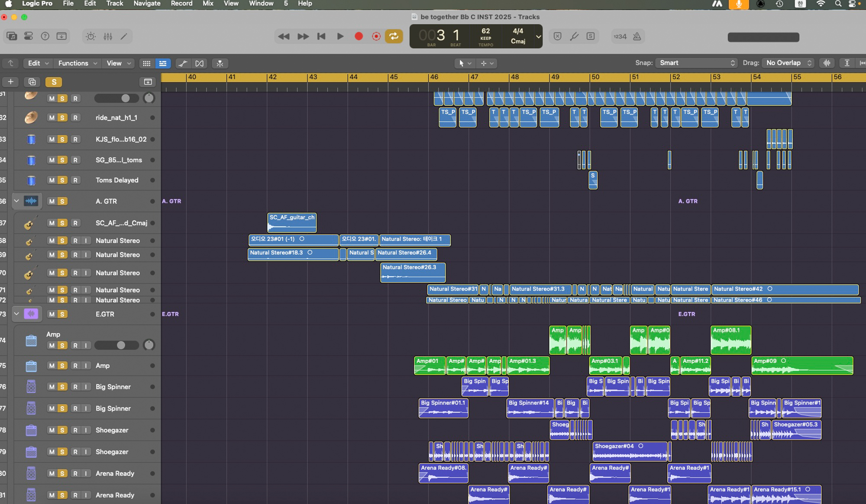Click the duplicate track icon
The image size is (866, 504).
point(32,82)
